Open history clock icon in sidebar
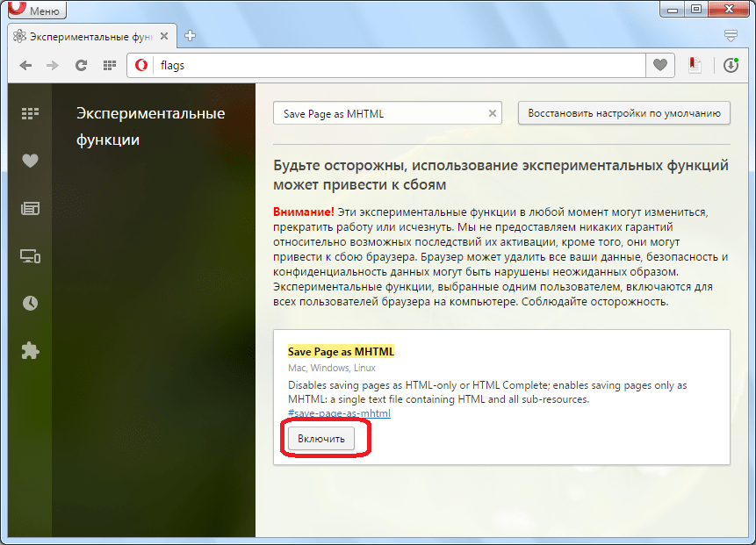 tap(31, 303)
